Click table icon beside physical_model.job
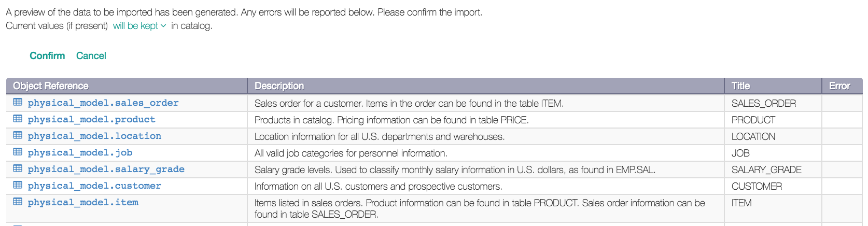 (18, 152)
